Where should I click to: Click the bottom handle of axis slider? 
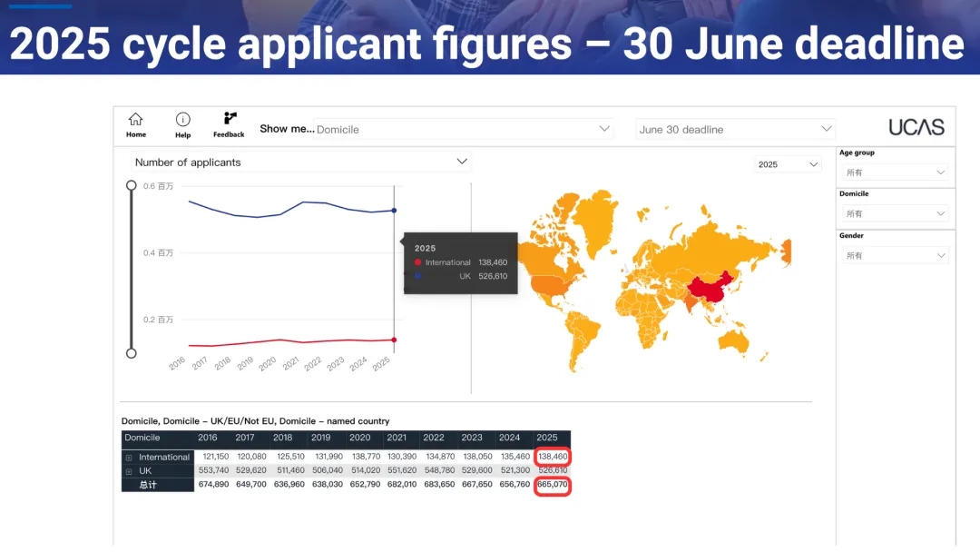(132, 353)
